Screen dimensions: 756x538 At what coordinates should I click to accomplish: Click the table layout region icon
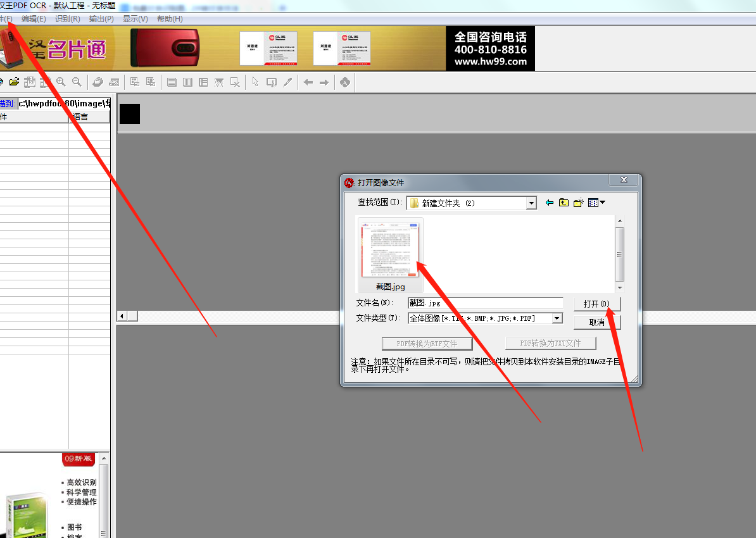click(x=203, y=82)
